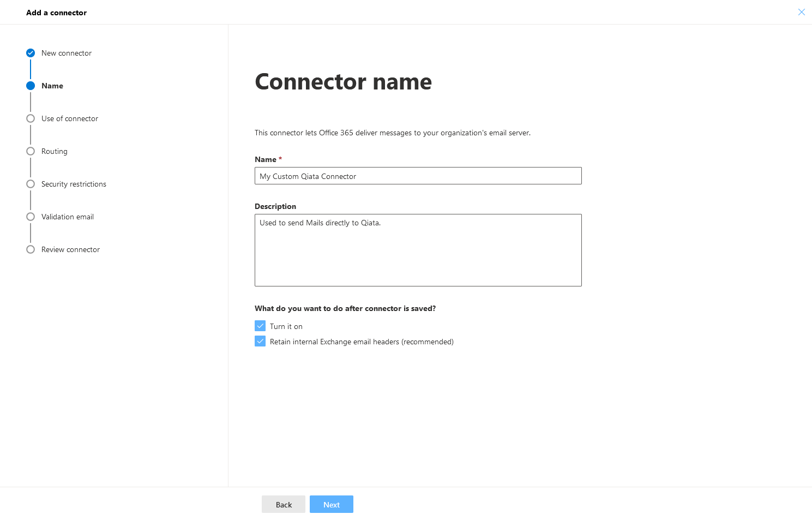Select the Security restrictions step circle
Image resolution: width=812 pixels, height=520 pixels.
[x=30, y=184]
